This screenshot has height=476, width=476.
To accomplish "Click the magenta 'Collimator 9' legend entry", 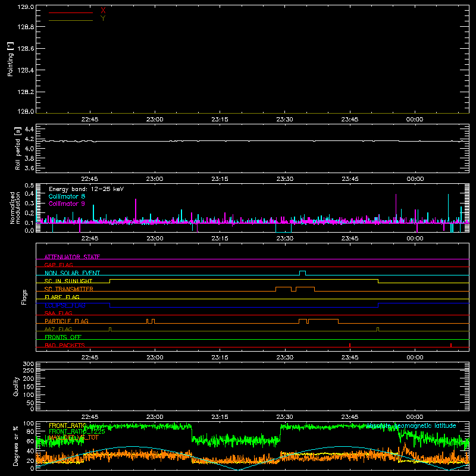I will pyautogui.click(x=67, y=203).
